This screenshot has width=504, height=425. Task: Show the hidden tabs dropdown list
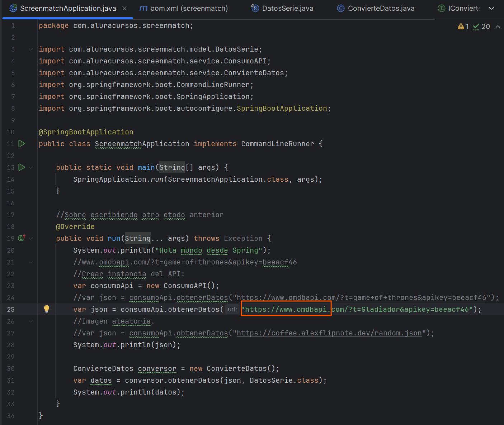pos(491,8)
